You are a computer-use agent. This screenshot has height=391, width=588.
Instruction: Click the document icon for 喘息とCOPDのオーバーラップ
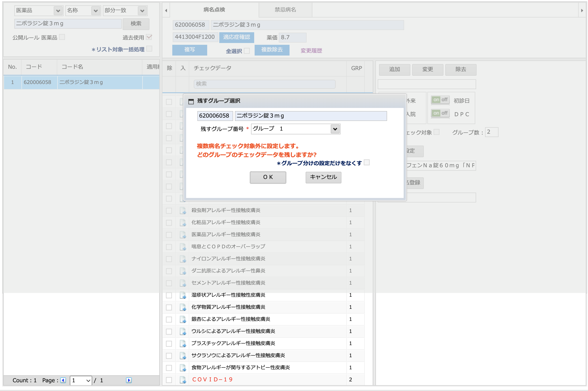coord(183,247)
